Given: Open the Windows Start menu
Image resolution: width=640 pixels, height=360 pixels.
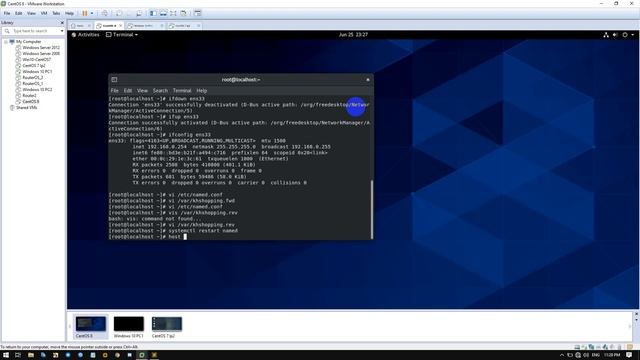Looking at the screenshot, I should click(6, 355).
